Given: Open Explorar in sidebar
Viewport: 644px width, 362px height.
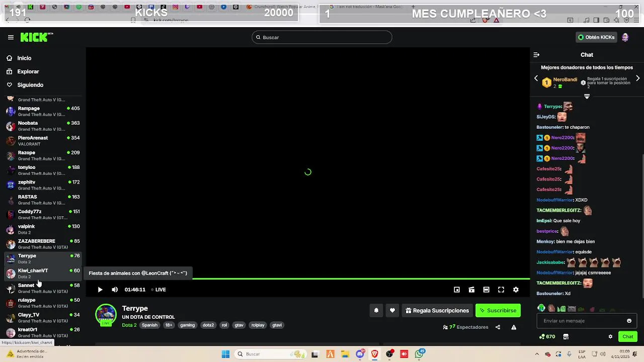Looking at the screenshot, I should (x=28, y=72).
